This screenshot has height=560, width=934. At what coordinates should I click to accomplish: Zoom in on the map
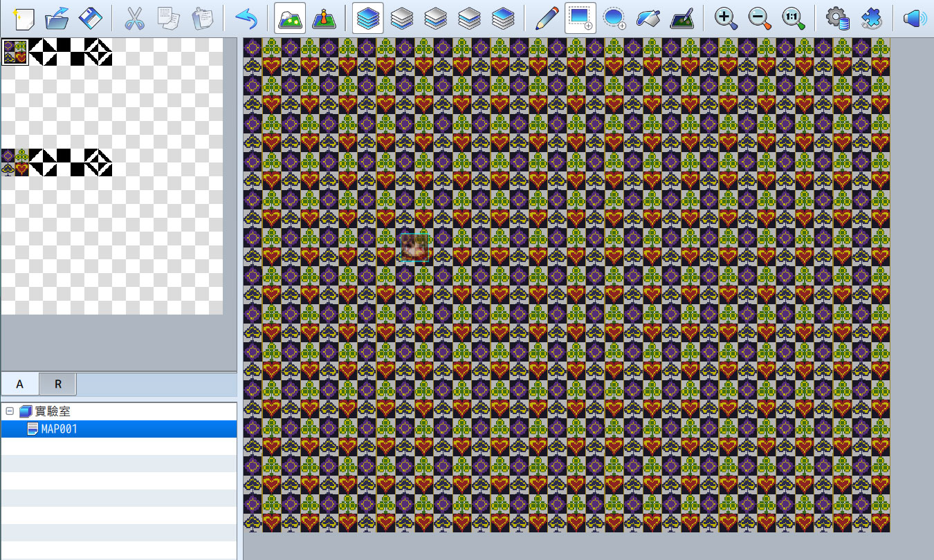(x=726, y=19)
